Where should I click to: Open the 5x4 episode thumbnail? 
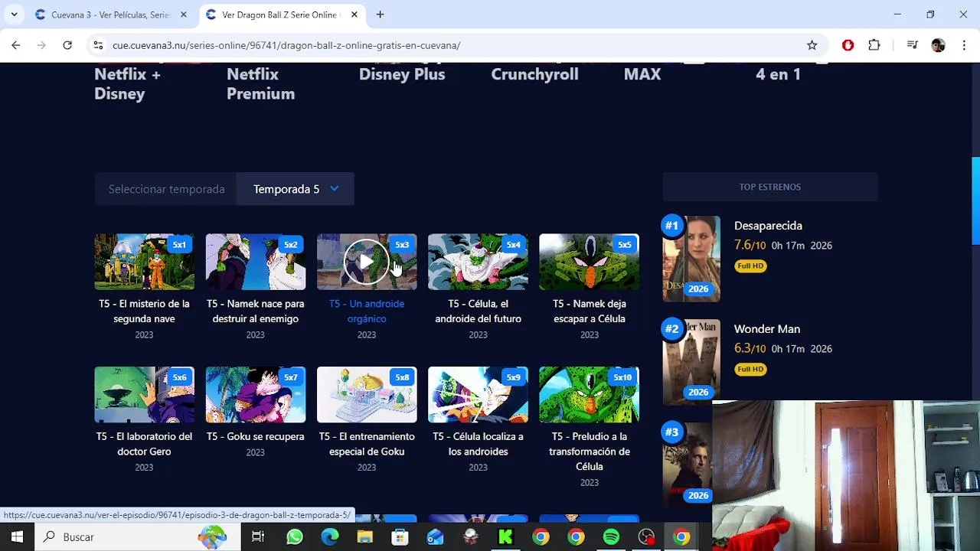(x=478, y=262)
